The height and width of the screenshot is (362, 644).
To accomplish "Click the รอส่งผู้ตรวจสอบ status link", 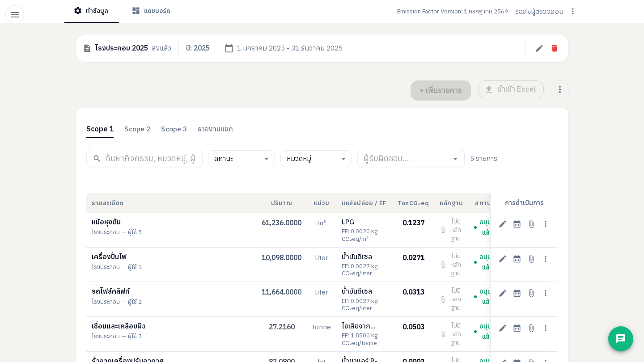I will click(539, 12).
